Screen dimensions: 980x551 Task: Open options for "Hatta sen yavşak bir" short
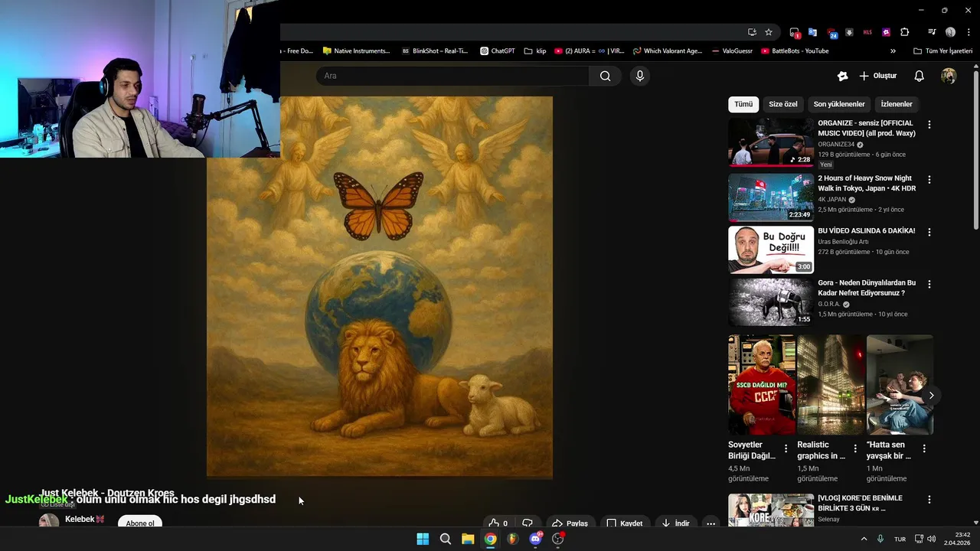click(924, 448)
